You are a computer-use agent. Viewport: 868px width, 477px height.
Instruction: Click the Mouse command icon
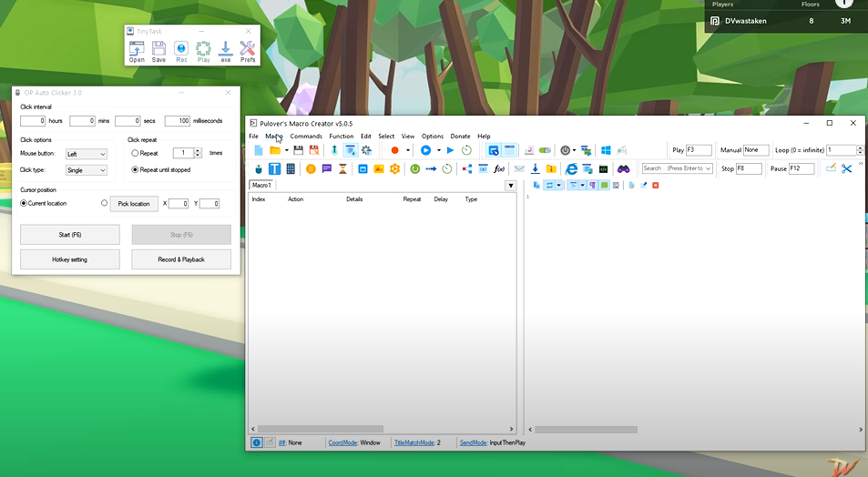coord(259,168)
